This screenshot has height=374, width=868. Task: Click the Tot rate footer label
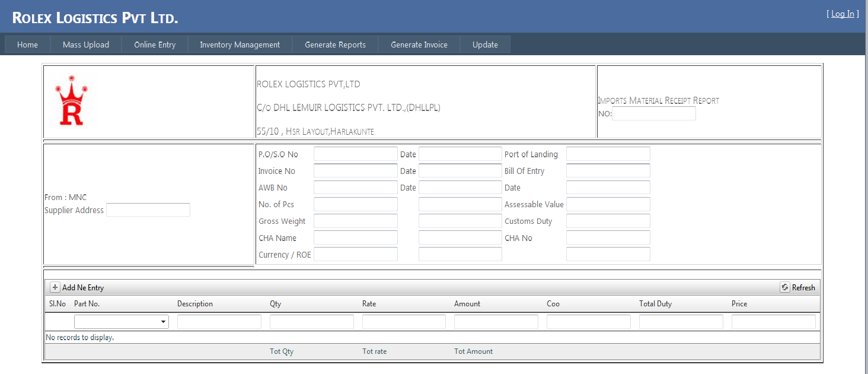pos(375,351)
